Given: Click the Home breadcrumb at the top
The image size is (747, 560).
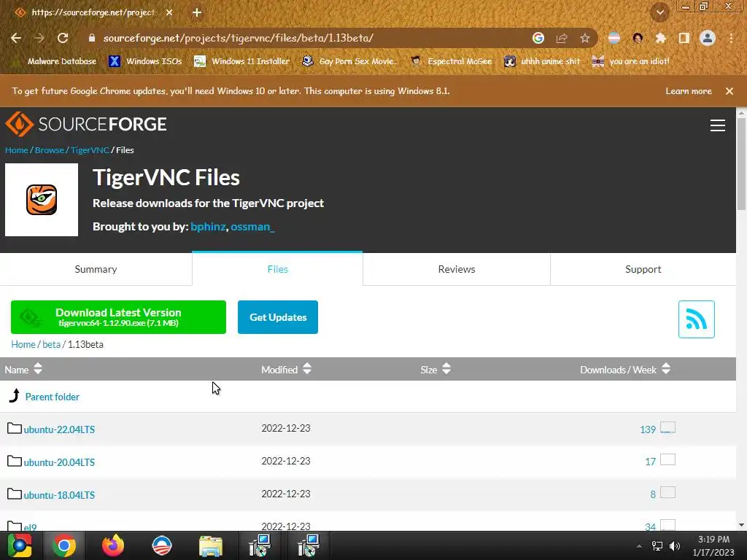Looking at the screenshot, I should pos(17,150).
